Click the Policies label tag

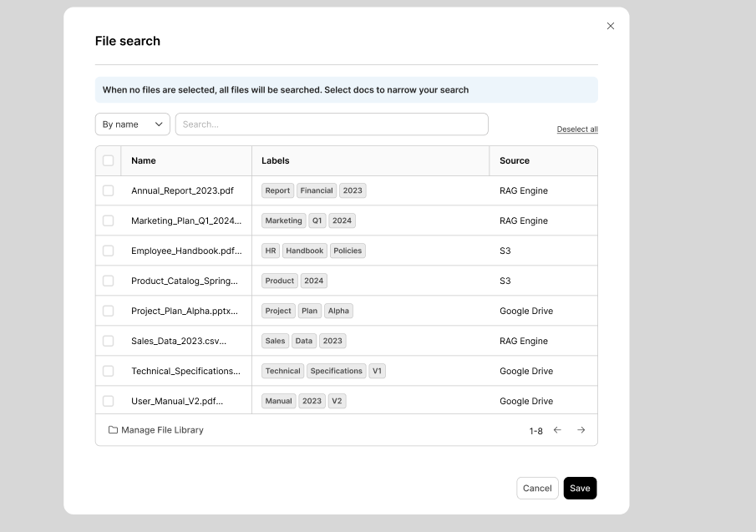pyautogui.click(x=348, y=251)
